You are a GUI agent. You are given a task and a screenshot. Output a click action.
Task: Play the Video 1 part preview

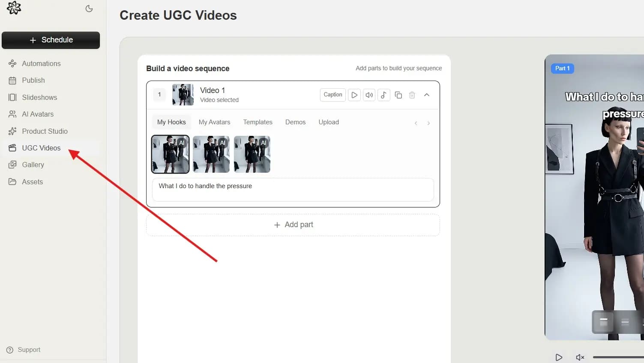(x=354, y=95)
